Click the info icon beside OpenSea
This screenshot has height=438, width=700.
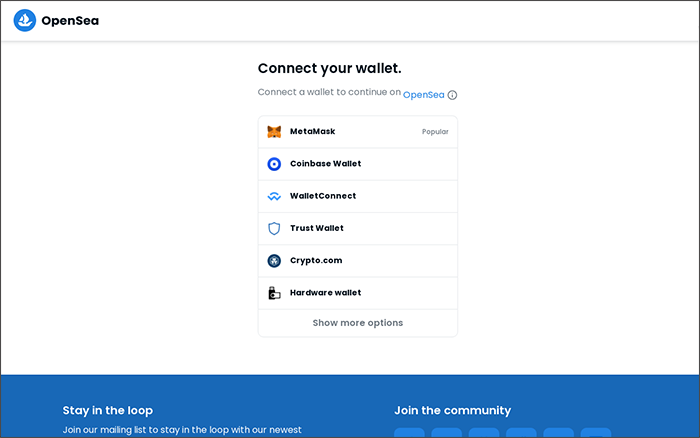pyautogui.click(x=452, y=95)
